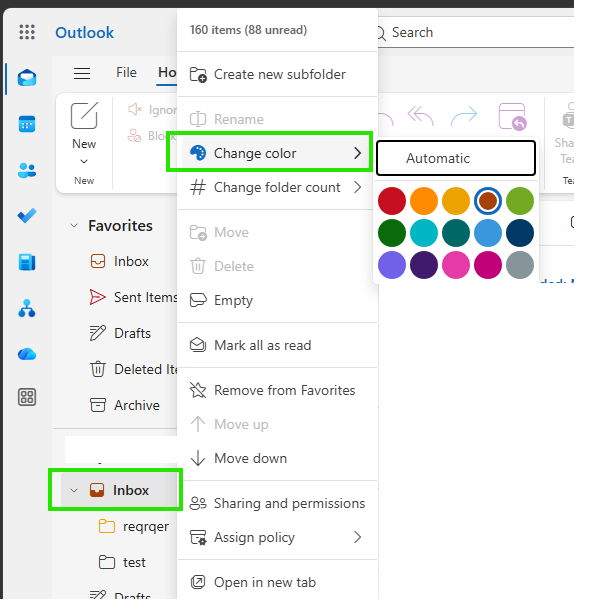Open the File tab

(126, 72)
